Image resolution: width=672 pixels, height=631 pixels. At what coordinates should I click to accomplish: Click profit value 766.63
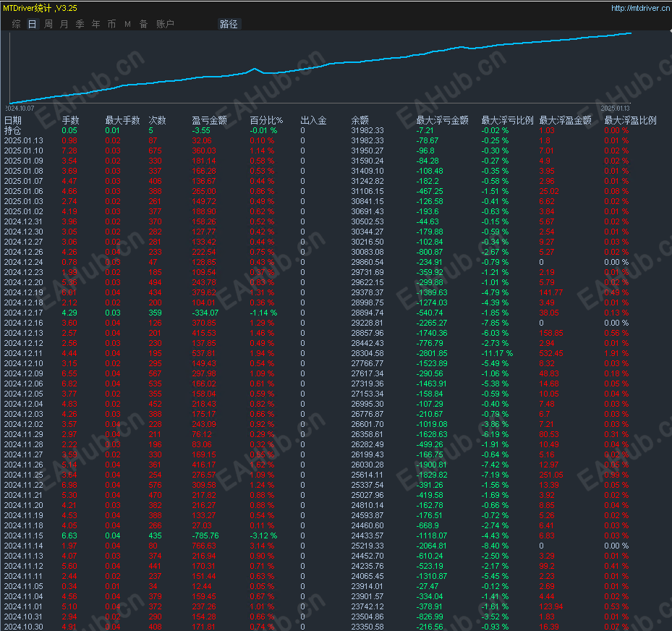(x=204, y=546)
